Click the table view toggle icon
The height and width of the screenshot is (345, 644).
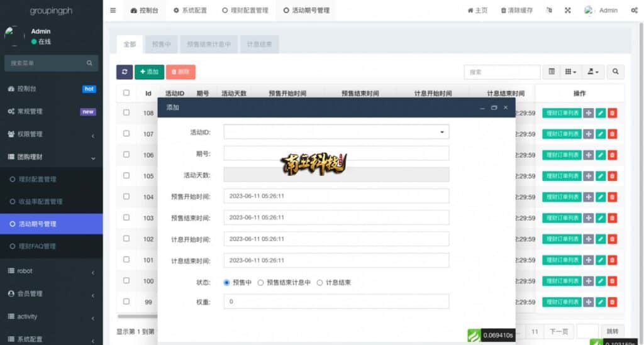pos(552,72)
